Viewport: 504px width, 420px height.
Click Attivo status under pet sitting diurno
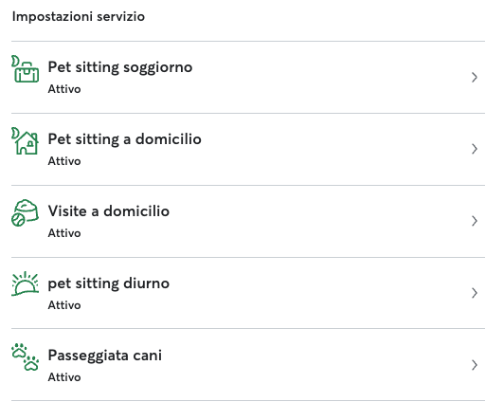click(64, 305)
